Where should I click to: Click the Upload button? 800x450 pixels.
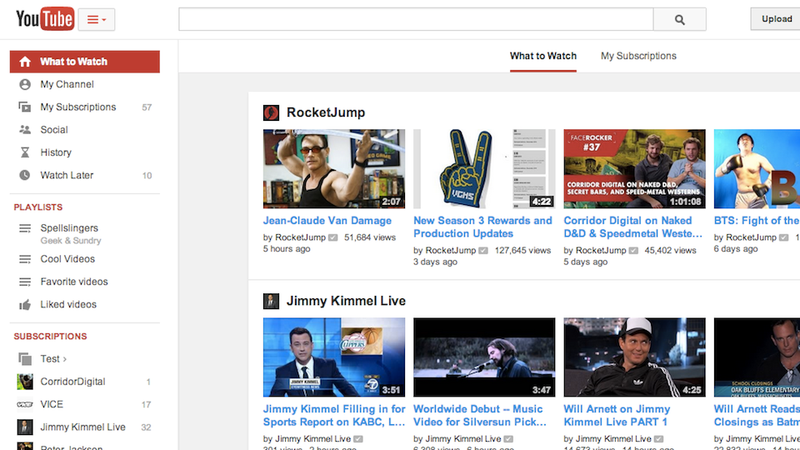click(x=776, y=19)
